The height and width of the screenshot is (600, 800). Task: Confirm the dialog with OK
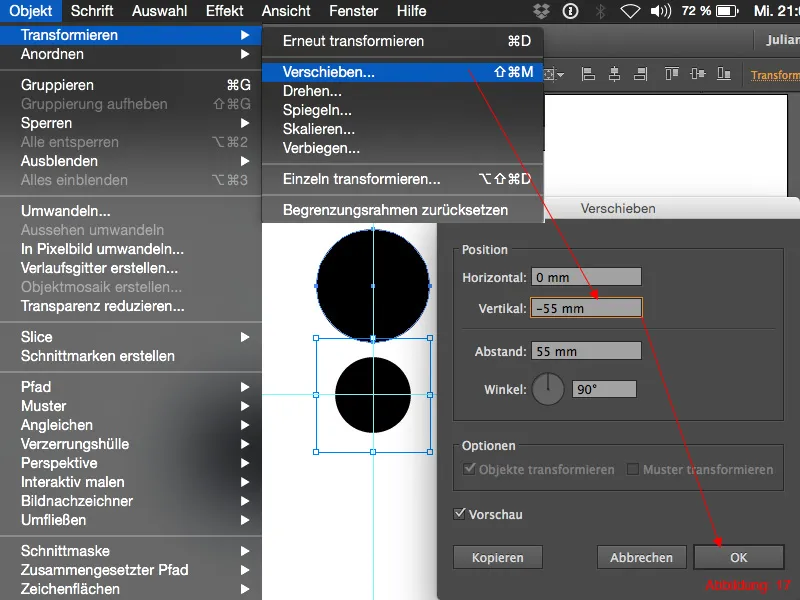point(739,557)
